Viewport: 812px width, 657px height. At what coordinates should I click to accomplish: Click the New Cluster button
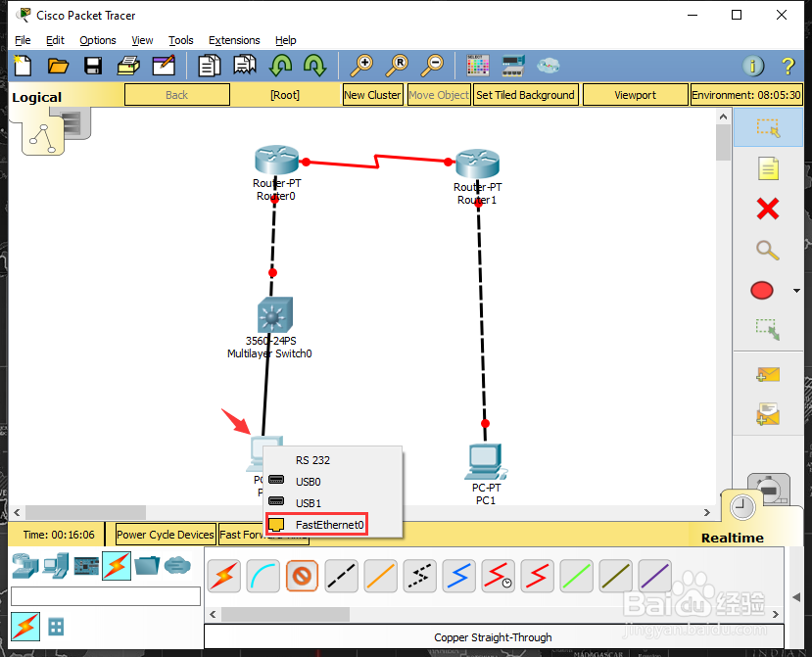372,95
